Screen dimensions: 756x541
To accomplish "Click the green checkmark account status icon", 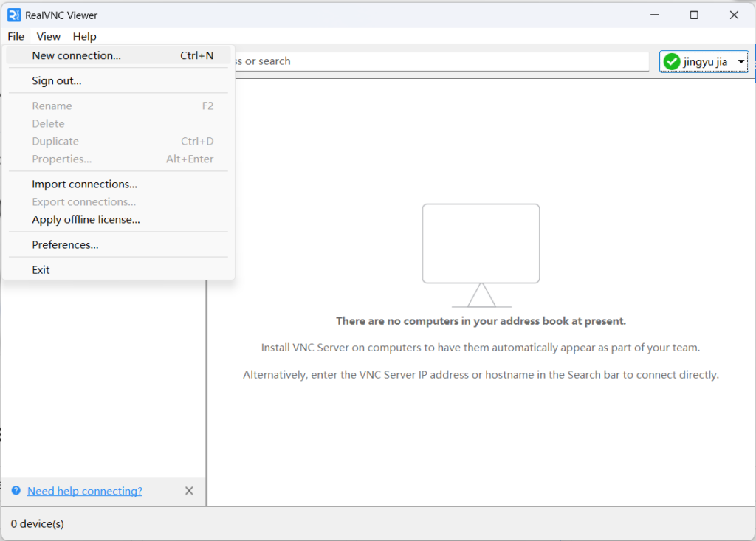I will [672, 62].
